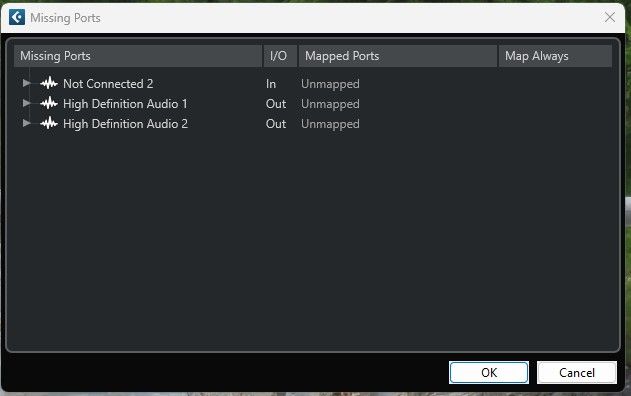This screenshot has width=631, height=396.
Task: Open Unmapped dropdown for Not Connected 2
Action: (x=330, y=84)
